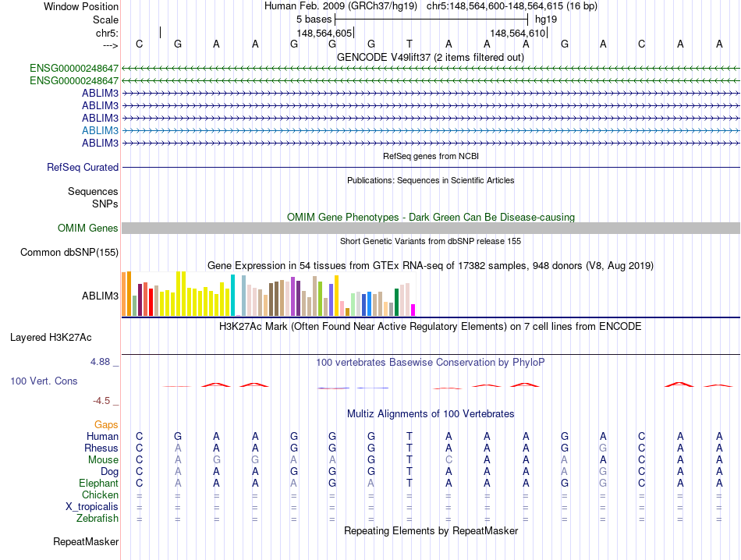Click the Chicken species label
This screenshot has height=560, width=741.
click(100, 494)
